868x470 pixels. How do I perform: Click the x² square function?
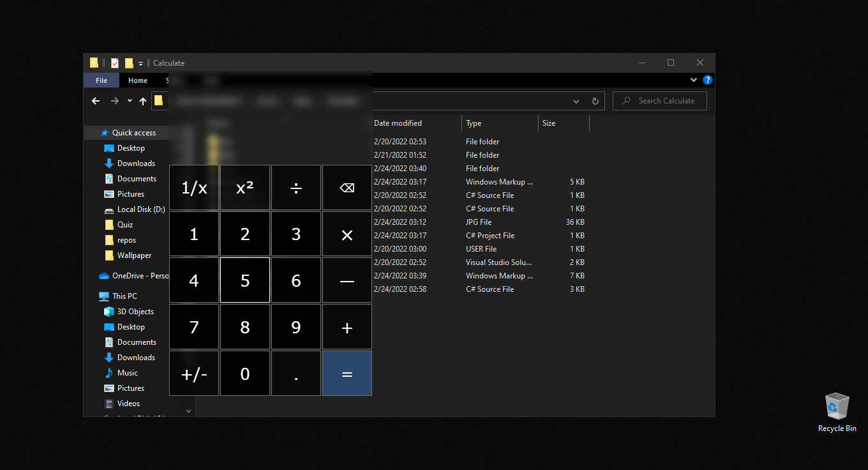[245, 187]
